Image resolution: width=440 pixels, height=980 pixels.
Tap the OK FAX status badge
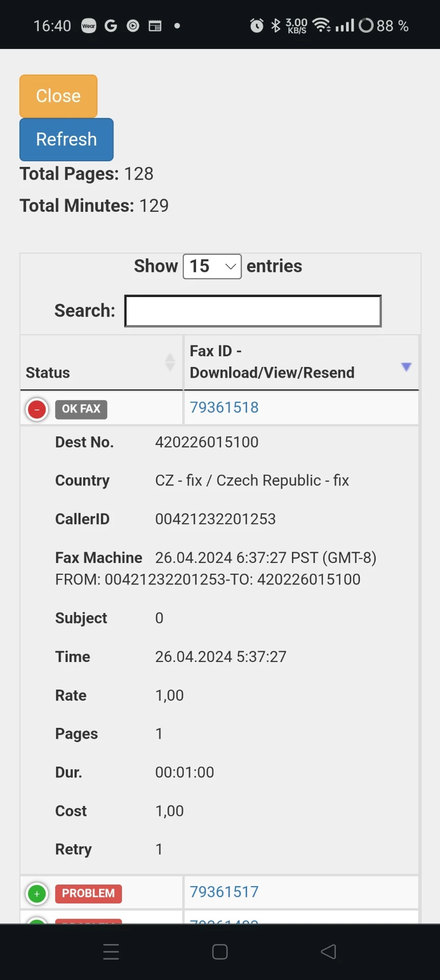81,409
